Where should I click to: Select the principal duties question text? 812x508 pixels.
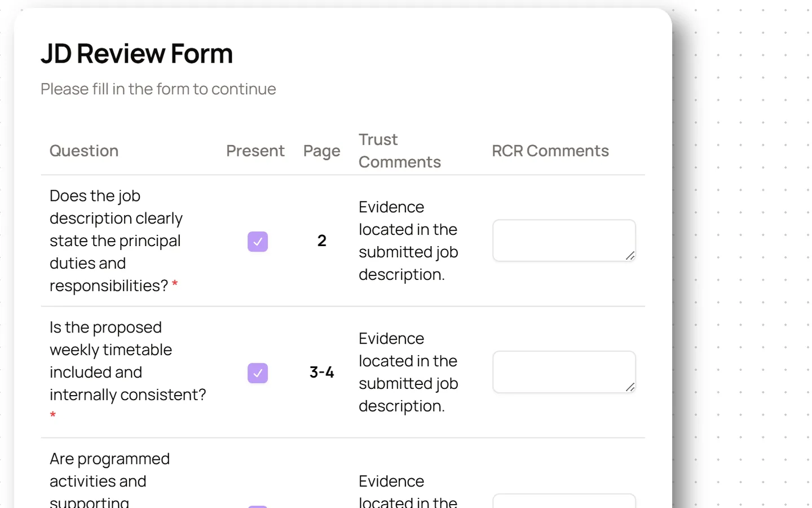[116, 240]
